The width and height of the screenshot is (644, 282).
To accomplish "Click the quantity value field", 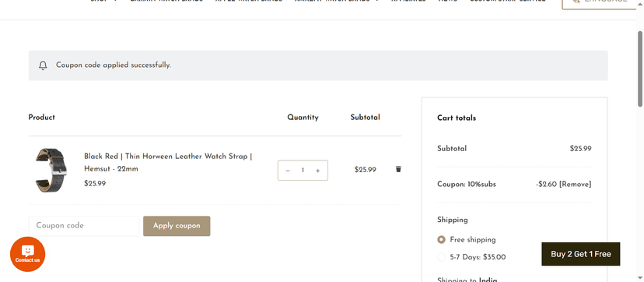I will (303, 171).
